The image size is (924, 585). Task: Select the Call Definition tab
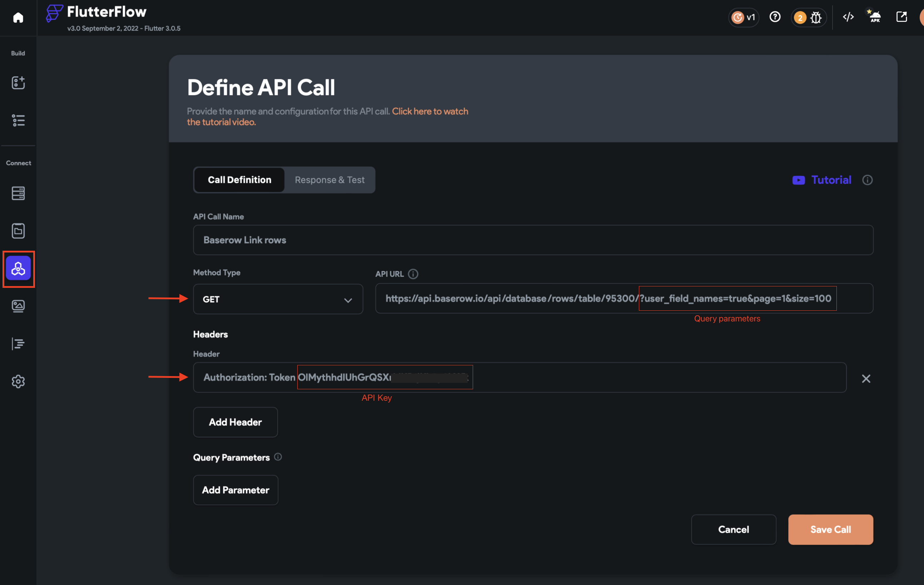239,180
